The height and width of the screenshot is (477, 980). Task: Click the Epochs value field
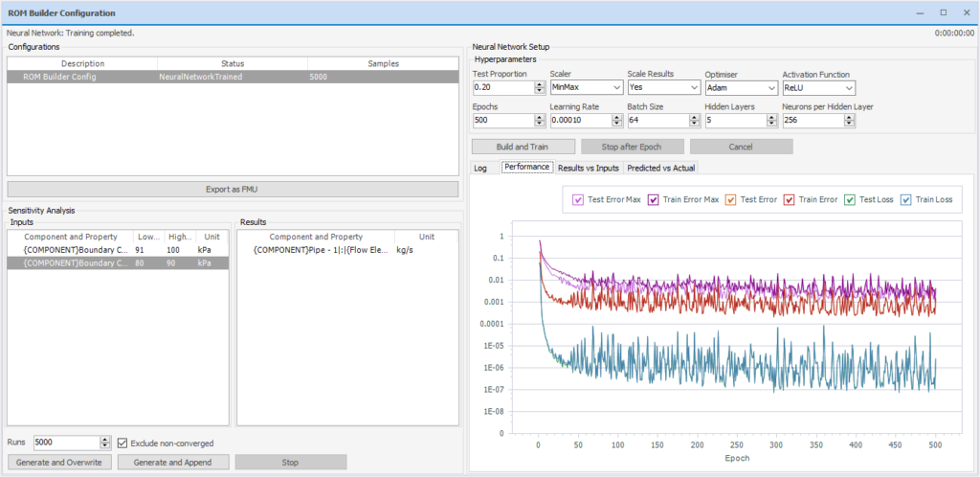(x=503, y=120)
